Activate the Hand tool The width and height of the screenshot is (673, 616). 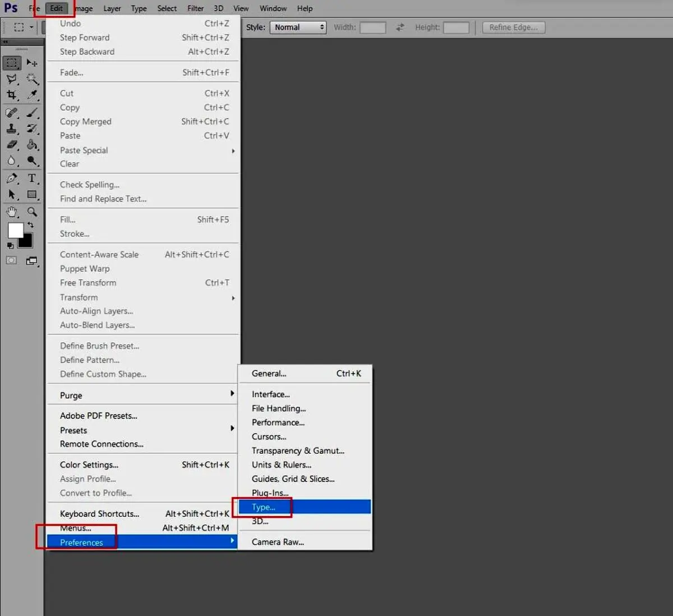pos(12,212)
